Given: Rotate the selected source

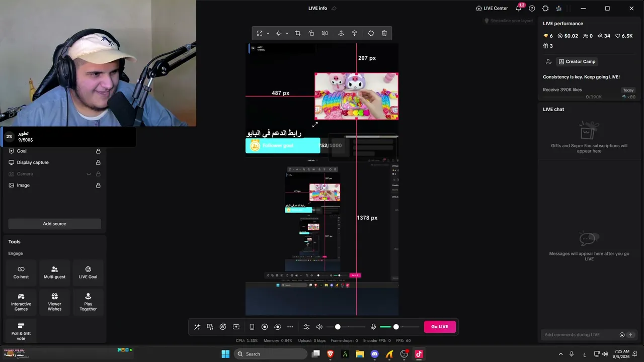Looking at the screenshot, I should pyautogui.click(x=311, y=33).
